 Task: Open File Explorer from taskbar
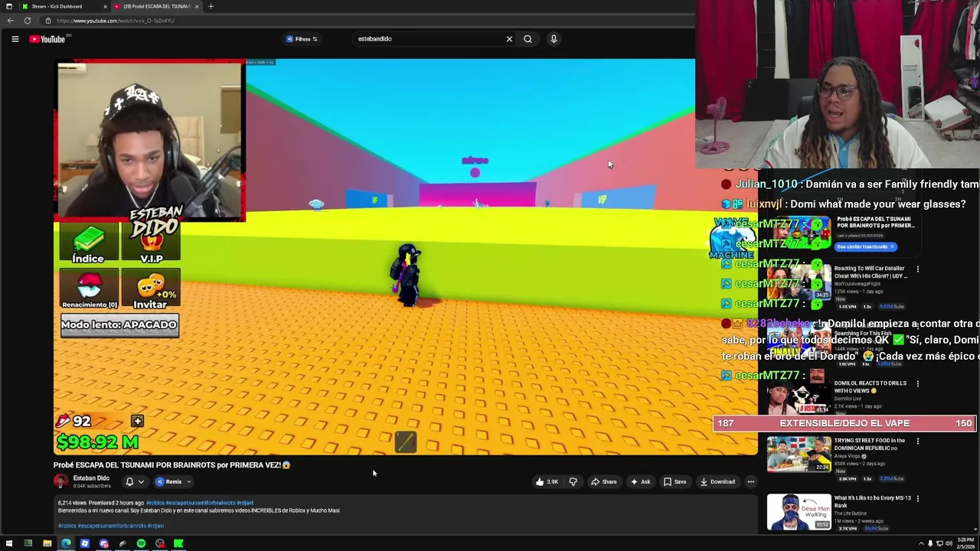point(47,543)
